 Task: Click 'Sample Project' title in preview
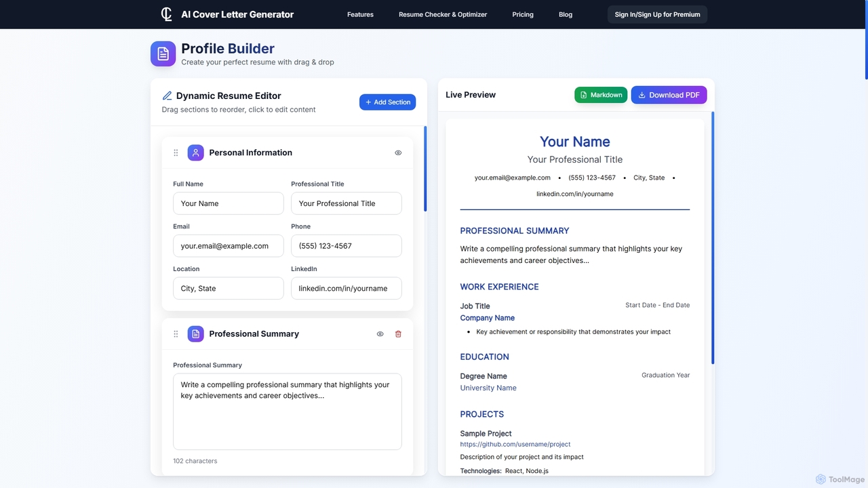tap(486, 434)
